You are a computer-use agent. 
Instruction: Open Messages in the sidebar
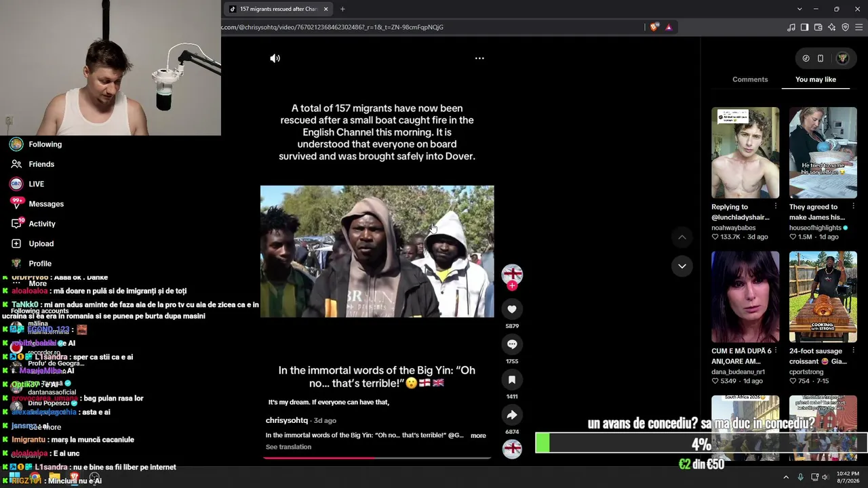click(x=37, y=204)
